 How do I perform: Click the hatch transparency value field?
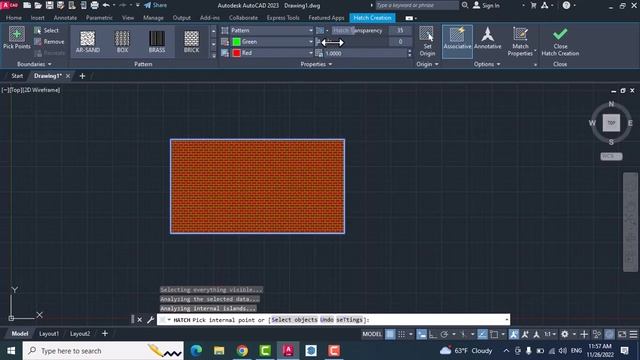pyautogui.click(x=400, y=31)
